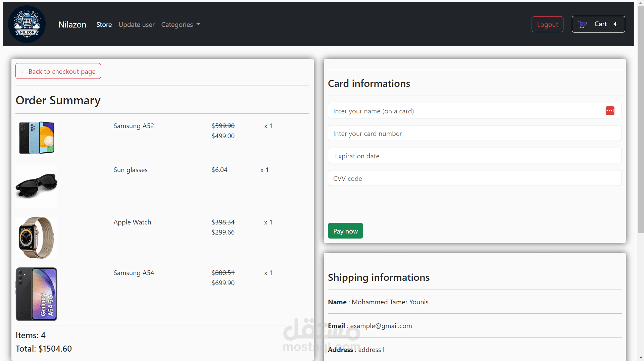Viewport: 644px width, 361px height.
Task: Click the Apple Watch product image
Action: 37,238
